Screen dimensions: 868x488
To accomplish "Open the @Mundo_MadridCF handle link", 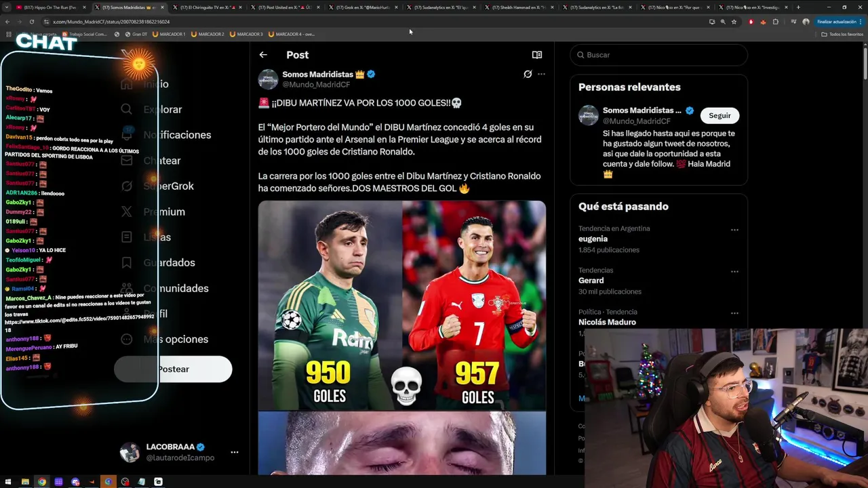I will click(316, 85).
